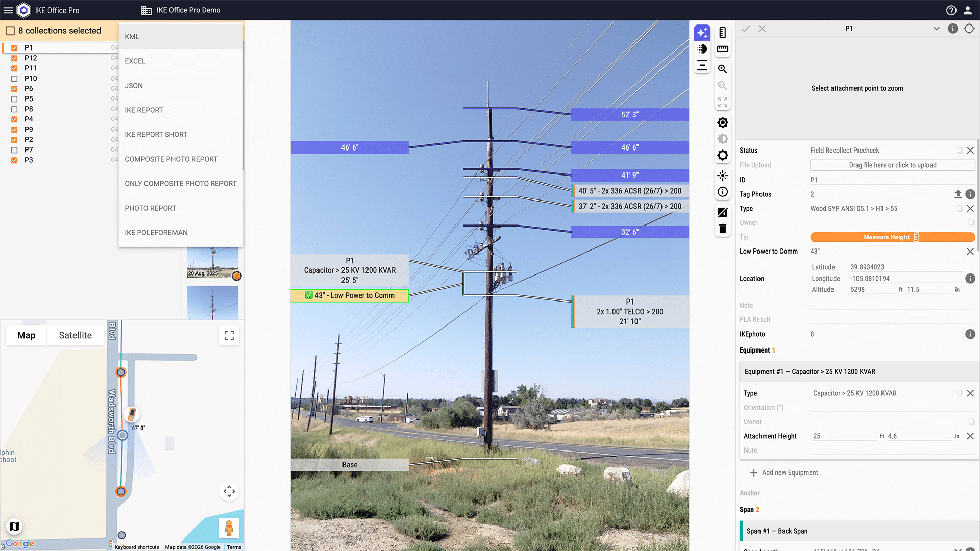Click the vertical alignment lines tool icon

(702, 65)
